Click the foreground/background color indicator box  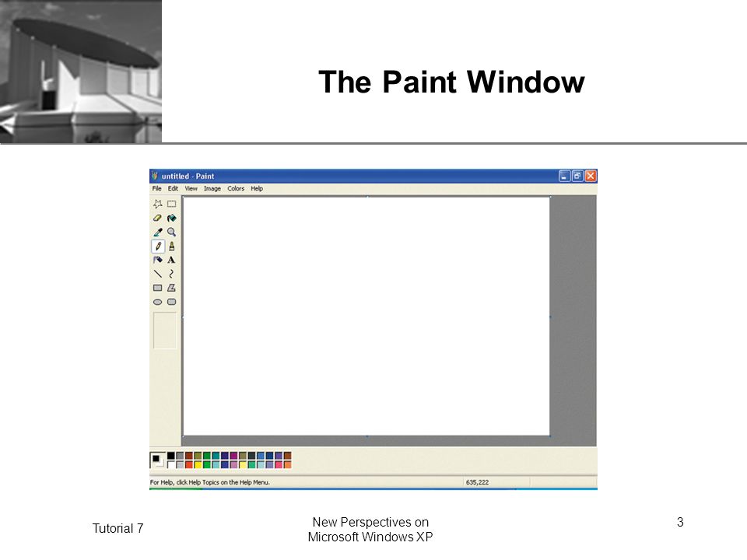click(158, 460)
